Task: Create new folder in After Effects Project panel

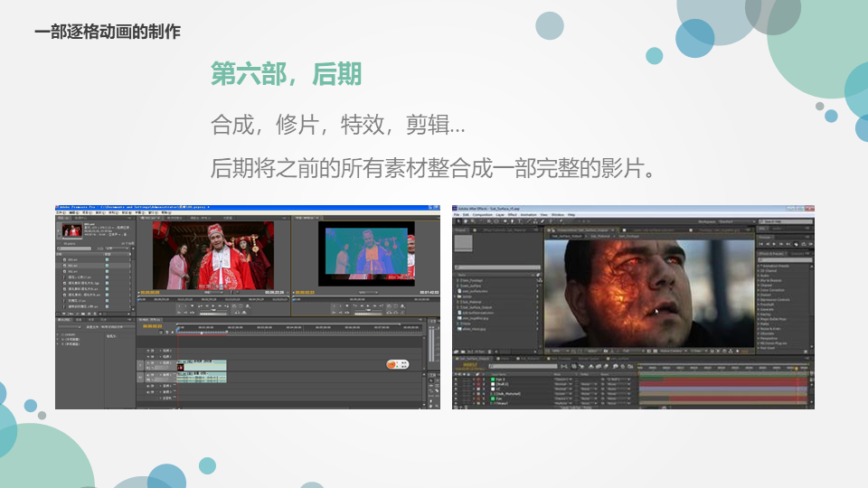Action: click(x=463, y=352)
